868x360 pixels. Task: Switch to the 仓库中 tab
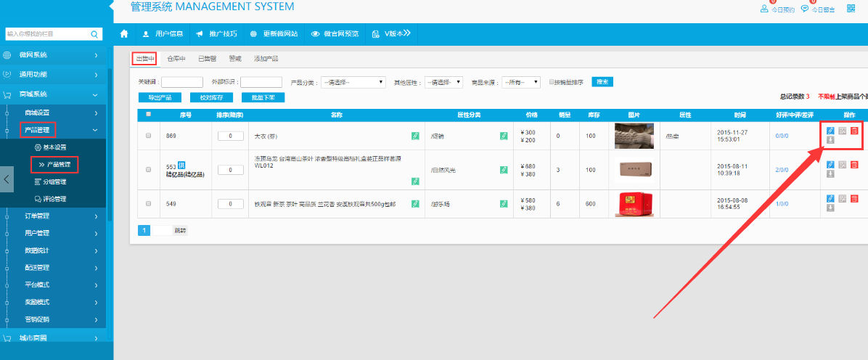[176, 59]
